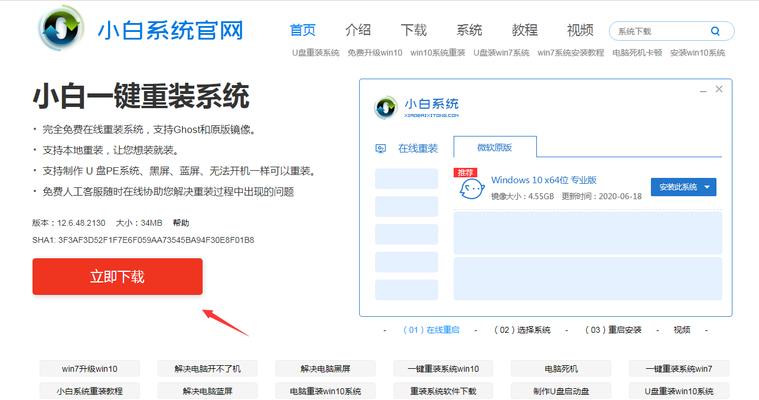Click the win7升级win10 tag button
This screenshot has width=759, height=400.
pos(90,369)
